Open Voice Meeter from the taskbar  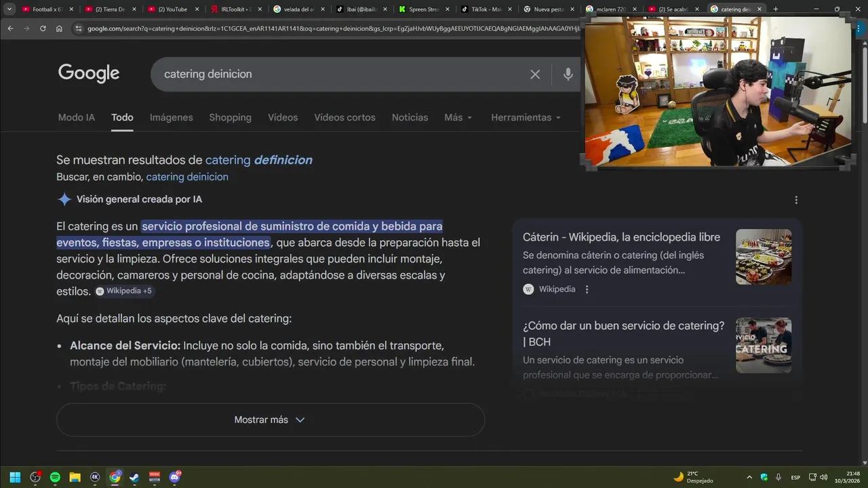(x=155, y=477)
